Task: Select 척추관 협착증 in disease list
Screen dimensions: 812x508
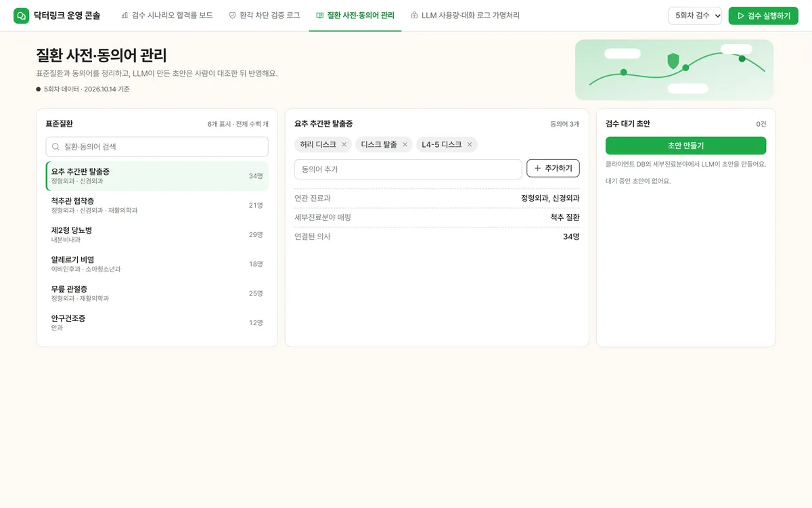Action: [157, 205]
